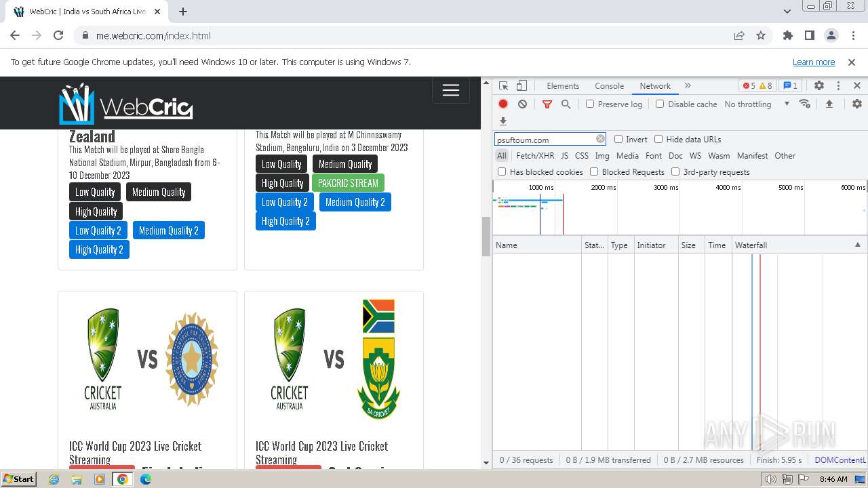This screenshot has width=868, height=488.
Task: Open Chrome profile avatar icon
Action: [831, 36]
